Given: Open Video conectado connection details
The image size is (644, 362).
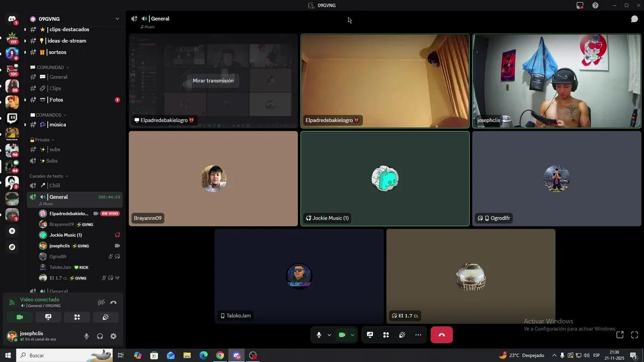Looking at the screenshot, I should click(x=40, y=300).
